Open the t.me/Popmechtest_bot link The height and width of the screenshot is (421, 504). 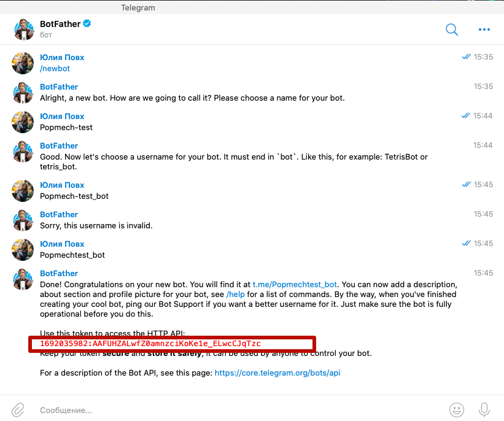tap(295, 284)
